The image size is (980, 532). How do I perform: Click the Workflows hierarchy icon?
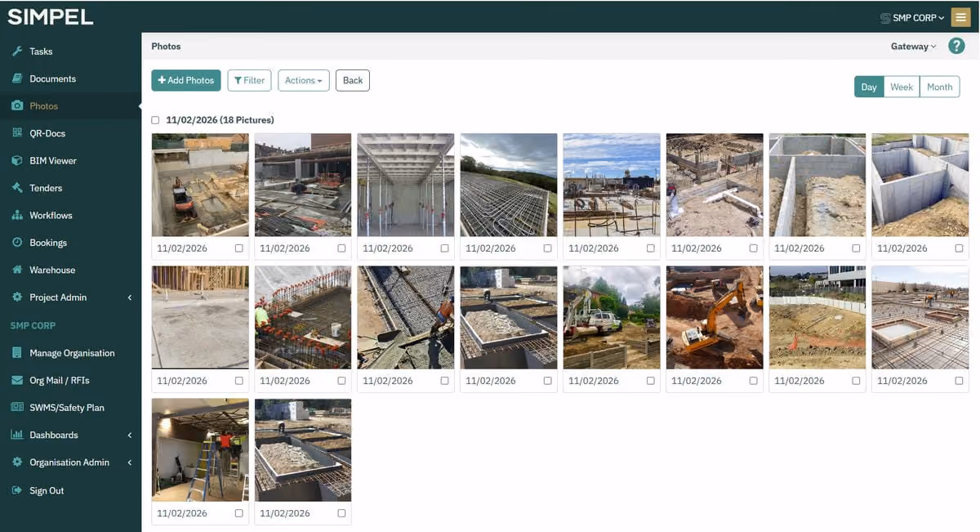point(17,216)
